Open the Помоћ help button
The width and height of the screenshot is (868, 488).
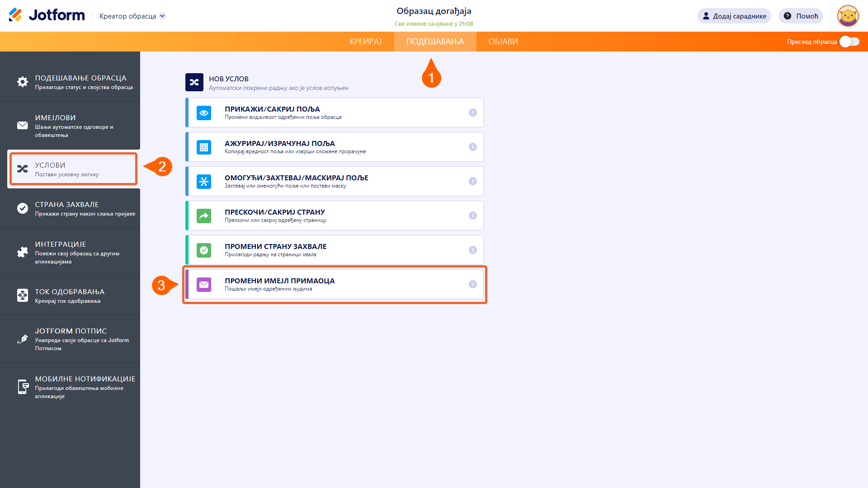click(801, 16)
